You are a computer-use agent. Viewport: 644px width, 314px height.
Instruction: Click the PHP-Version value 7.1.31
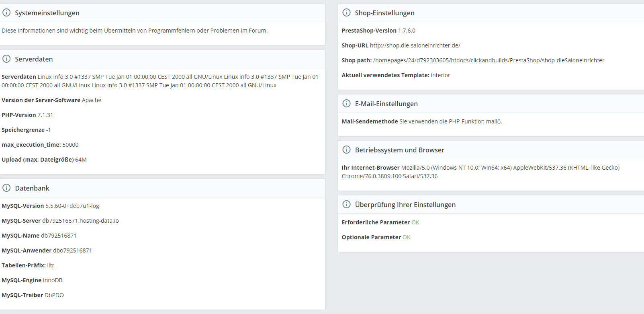(x=45, y=115)
